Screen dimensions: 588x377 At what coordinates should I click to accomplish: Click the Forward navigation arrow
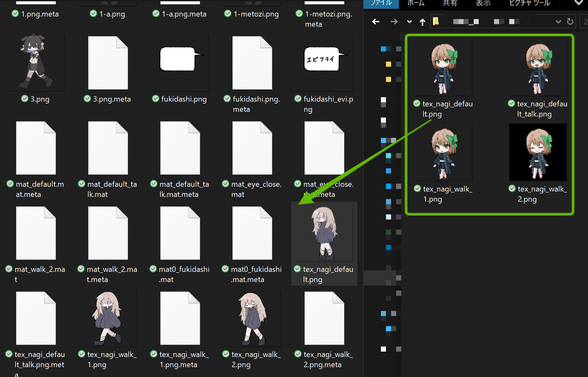pyautogui.click(x=394, y=22)
